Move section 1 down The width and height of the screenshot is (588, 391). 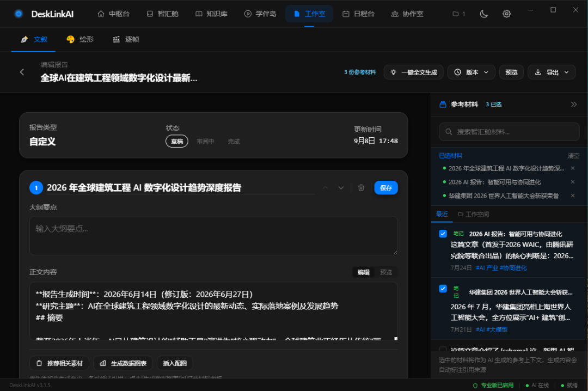[x=341, y=188]
